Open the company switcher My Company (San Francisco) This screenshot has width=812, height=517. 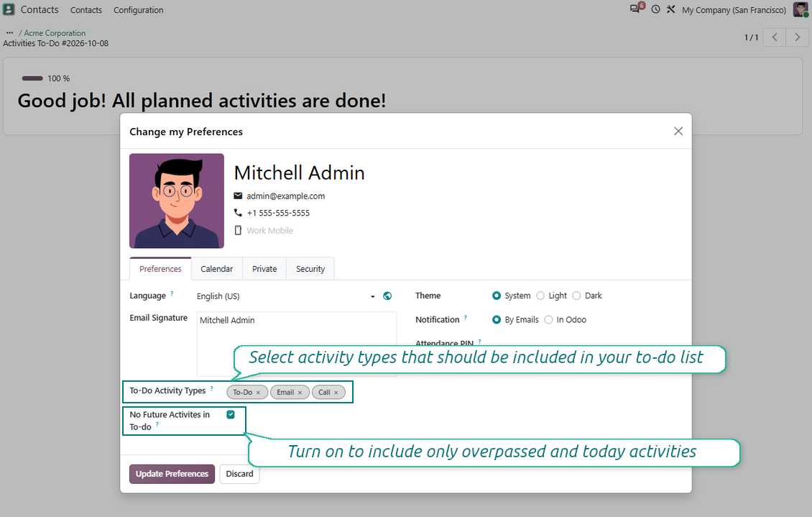coord(734,10)
